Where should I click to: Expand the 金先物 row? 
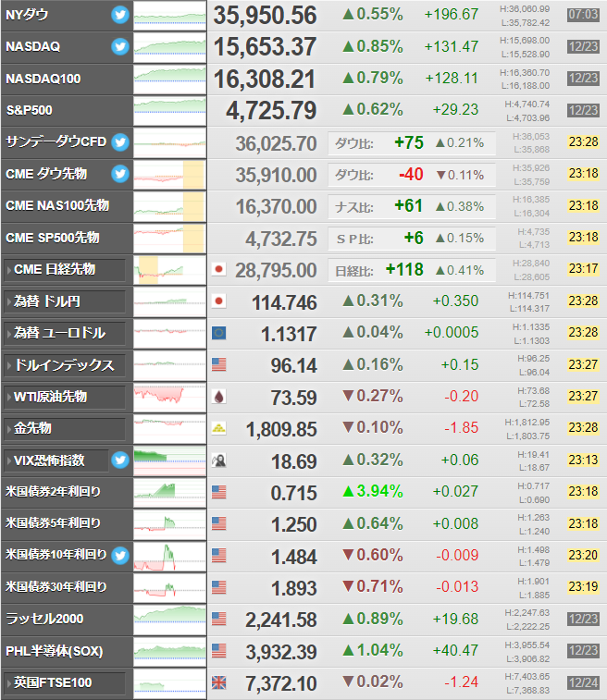65,428
